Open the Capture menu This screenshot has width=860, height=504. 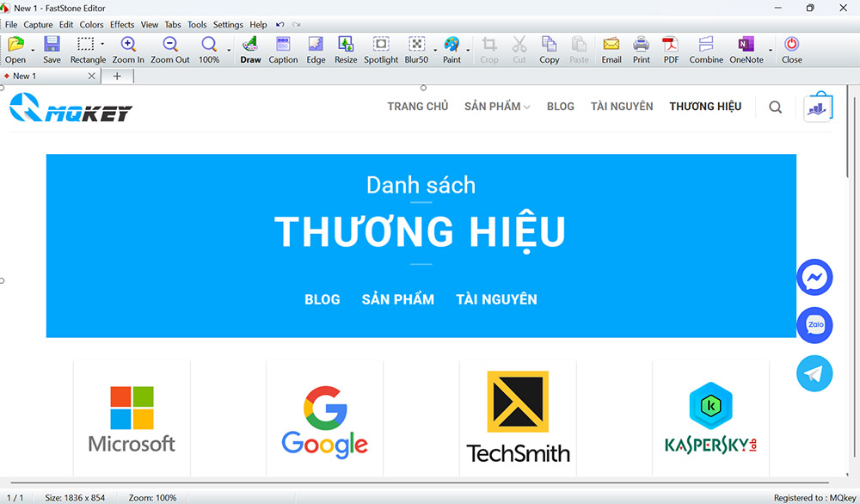[x=38, y=25]
